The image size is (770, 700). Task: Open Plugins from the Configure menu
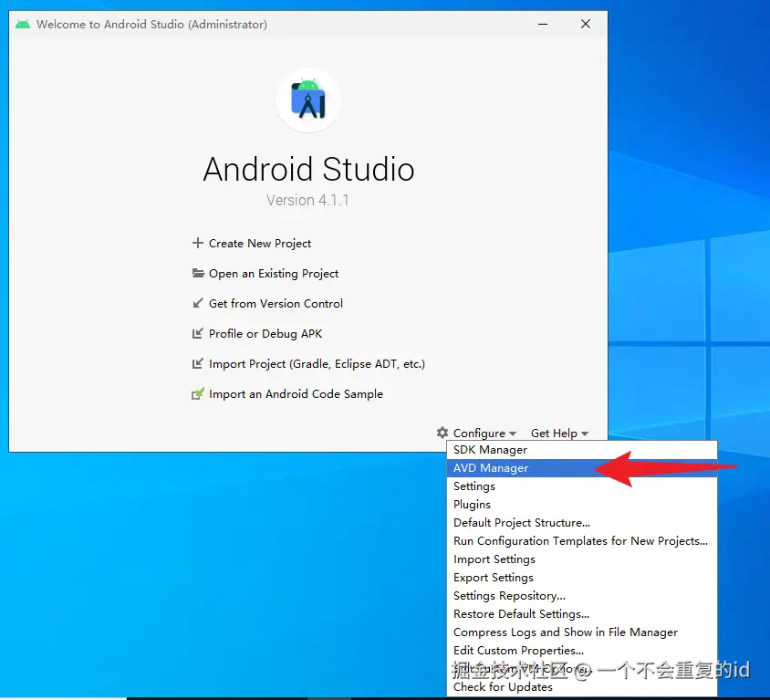(x=582, y=504)
